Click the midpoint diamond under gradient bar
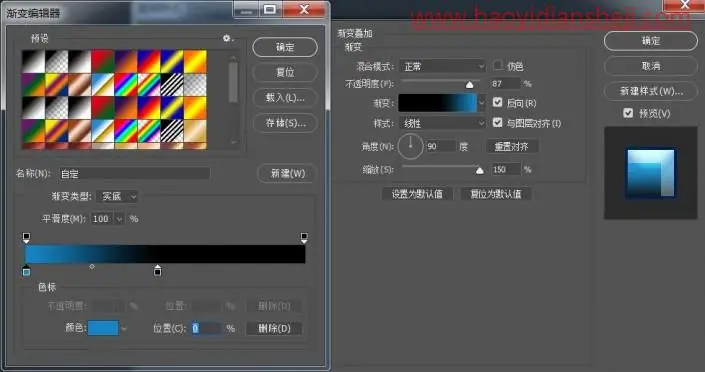The height and width of the screenshot is (372, 705). [92, 267]
